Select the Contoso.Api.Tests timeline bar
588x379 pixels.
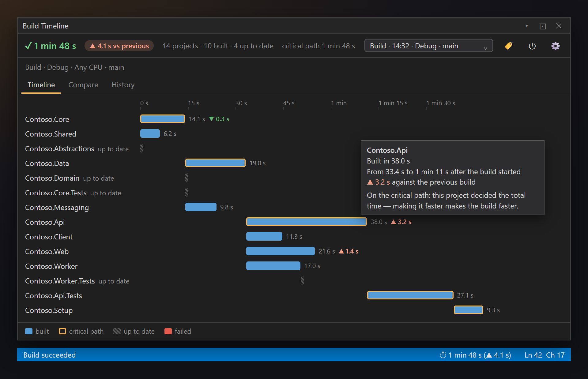pyautogui.click(x=410, y=295)
